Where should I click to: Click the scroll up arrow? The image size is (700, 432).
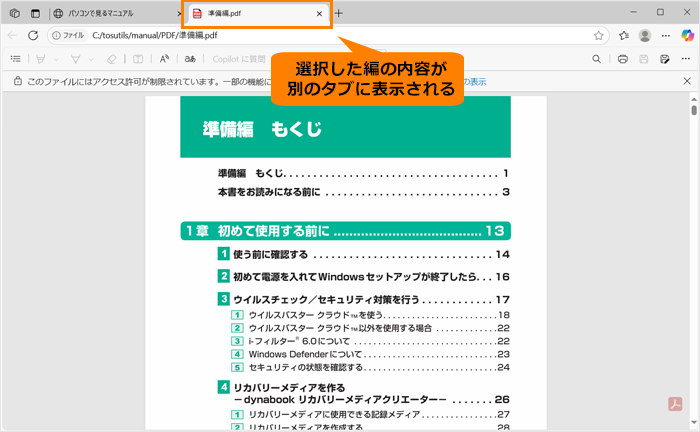click(694, 99)
